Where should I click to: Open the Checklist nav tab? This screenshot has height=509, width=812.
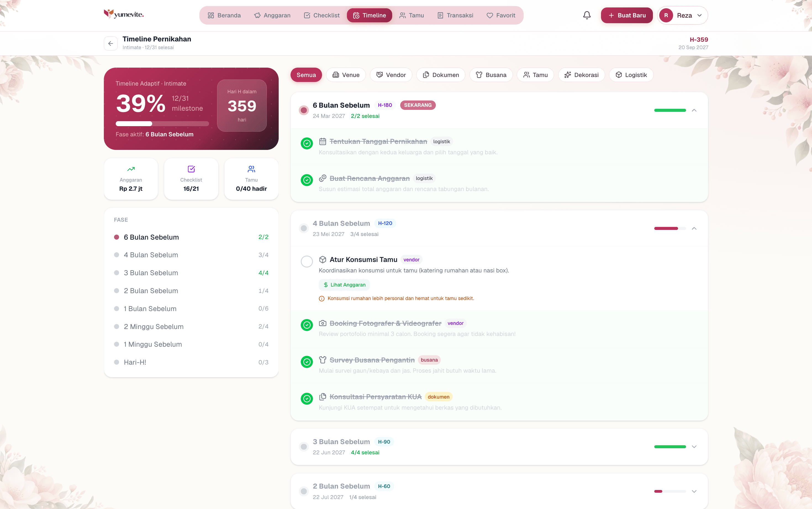[x=322, y=15]
